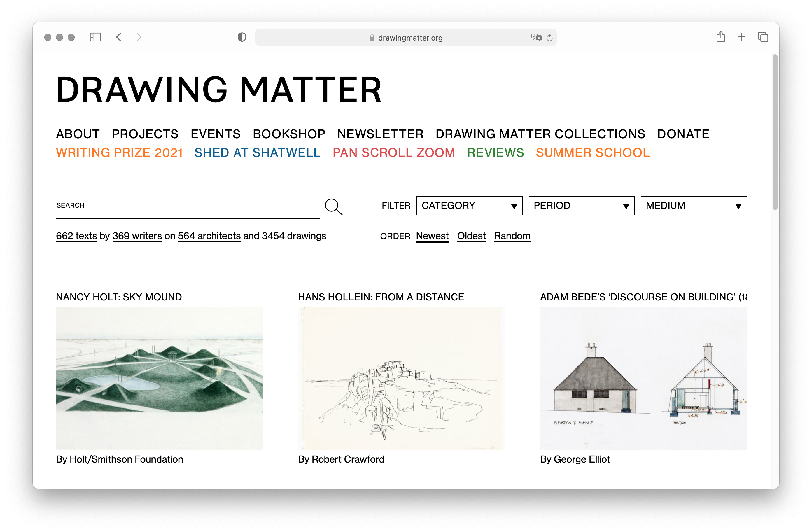Screen dimensions: 812x532
Task: Click author Robert Crawford
Action: 348,459
